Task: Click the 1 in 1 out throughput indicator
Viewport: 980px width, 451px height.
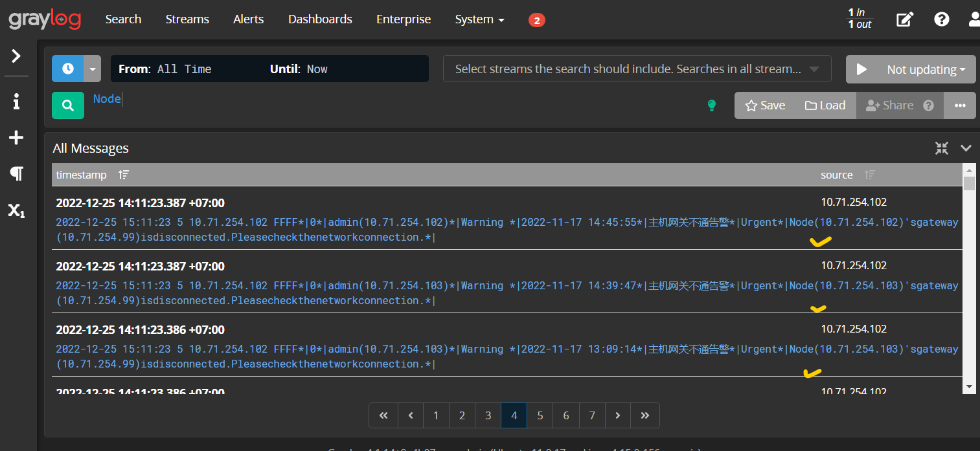Action: (x=860, y=18)
